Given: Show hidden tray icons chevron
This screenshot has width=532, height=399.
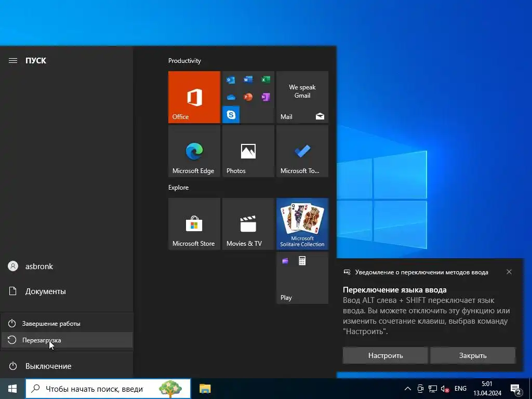Looking at the screenshot, I should coord(408,389).
